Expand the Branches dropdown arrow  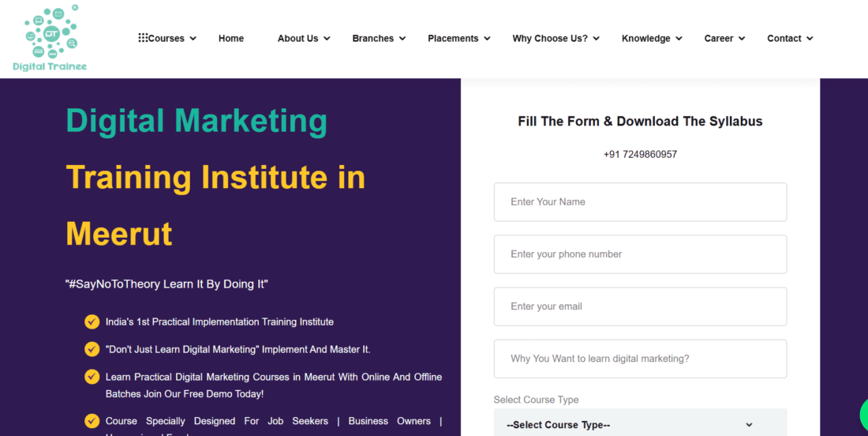[x=402, y=39]
